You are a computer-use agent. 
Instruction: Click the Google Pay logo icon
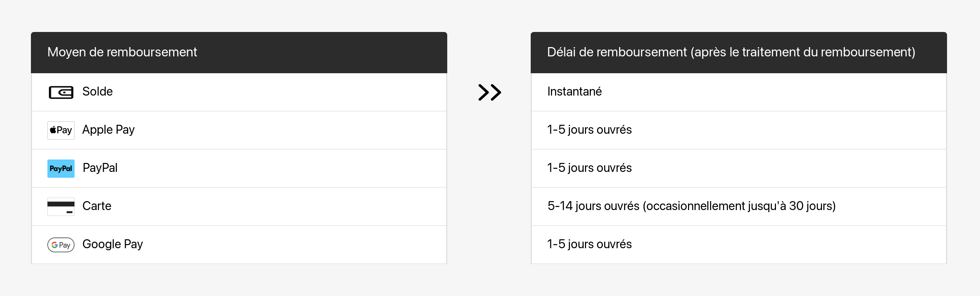coord(61,244)
